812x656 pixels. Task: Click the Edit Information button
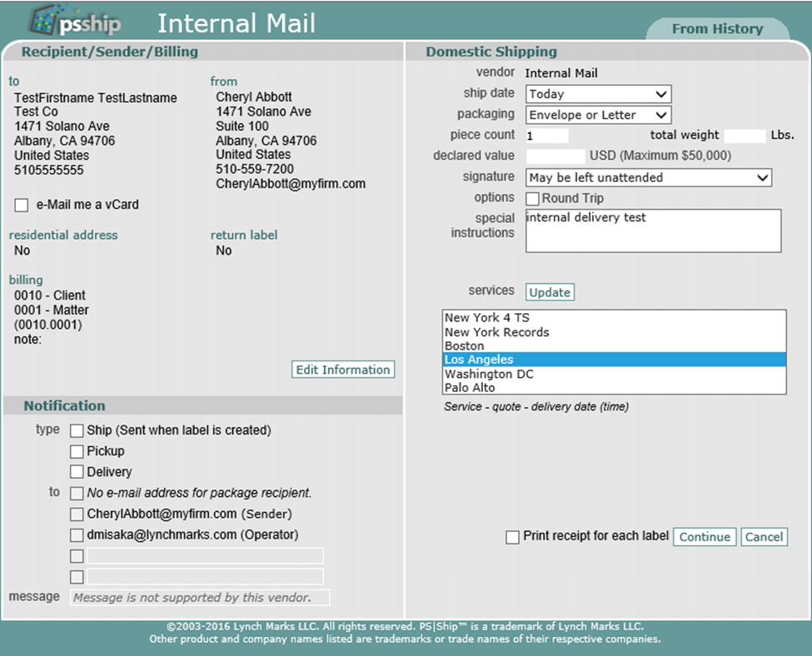(343, 370)
